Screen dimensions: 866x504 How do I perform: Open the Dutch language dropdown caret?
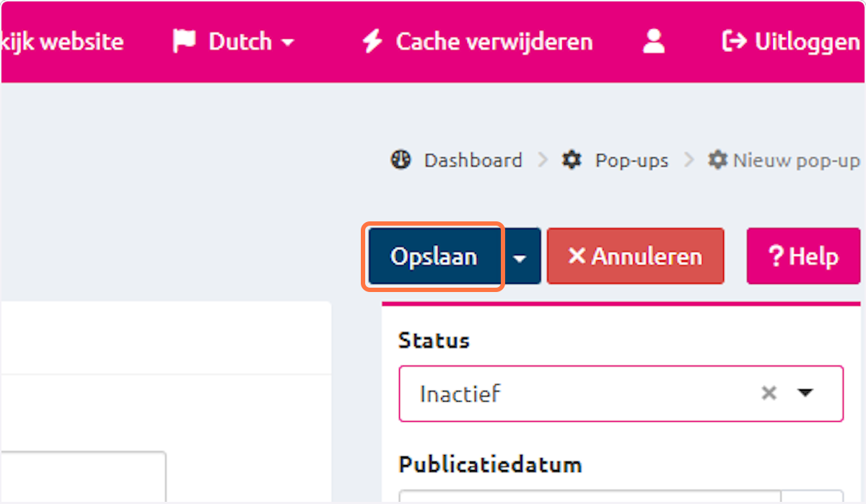coord(288,43)
